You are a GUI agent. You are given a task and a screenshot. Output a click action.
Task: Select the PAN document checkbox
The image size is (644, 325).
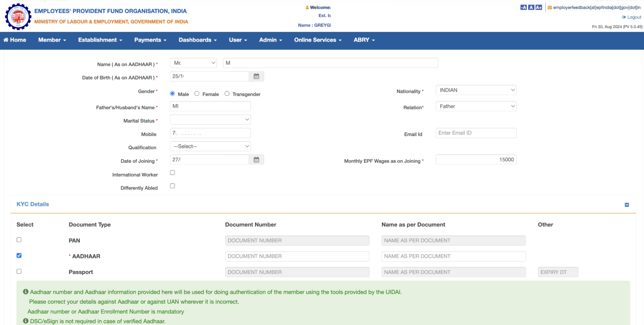pos(19,240)
